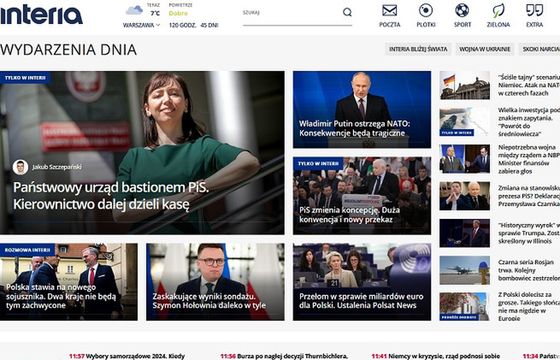Check air quality status Dobre
The height and width of the screenshot is (360, 560).
[178, 14]
